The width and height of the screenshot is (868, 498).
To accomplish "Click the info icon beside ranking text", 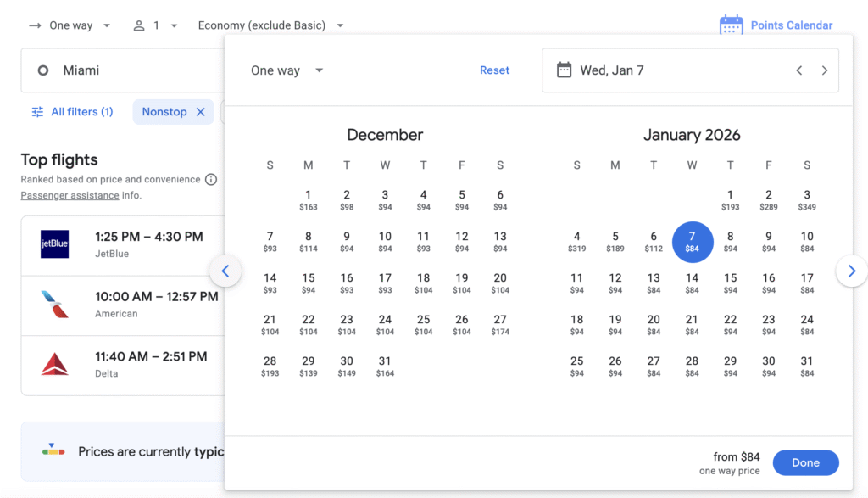I will coord(211,180).
